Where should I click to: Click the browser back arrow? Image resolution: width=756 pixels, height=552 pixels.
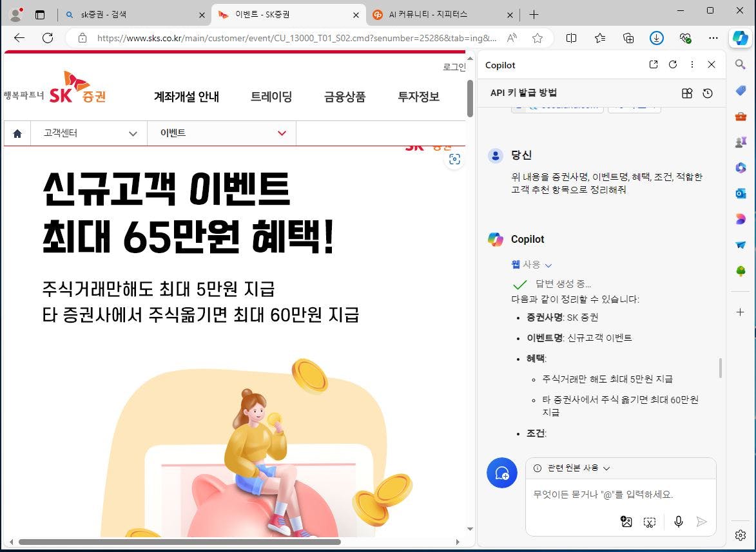click(19, 38)
